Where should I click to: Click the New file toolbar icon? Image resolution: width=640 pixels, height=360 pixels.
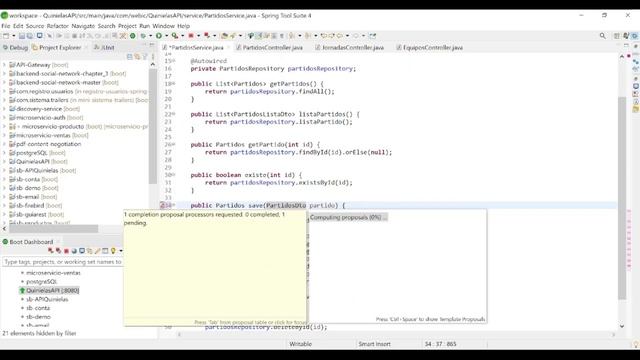coord(6,36)
